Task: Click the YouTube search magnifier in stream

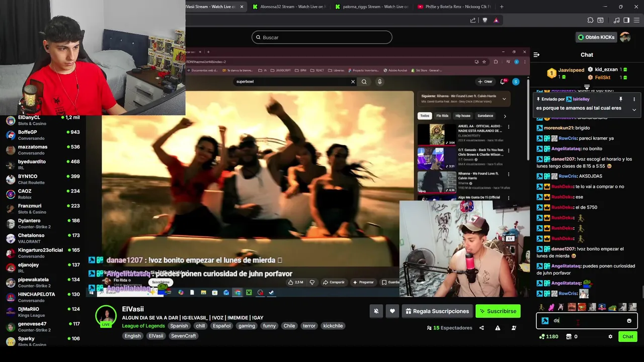Action: tap(364, 81)
